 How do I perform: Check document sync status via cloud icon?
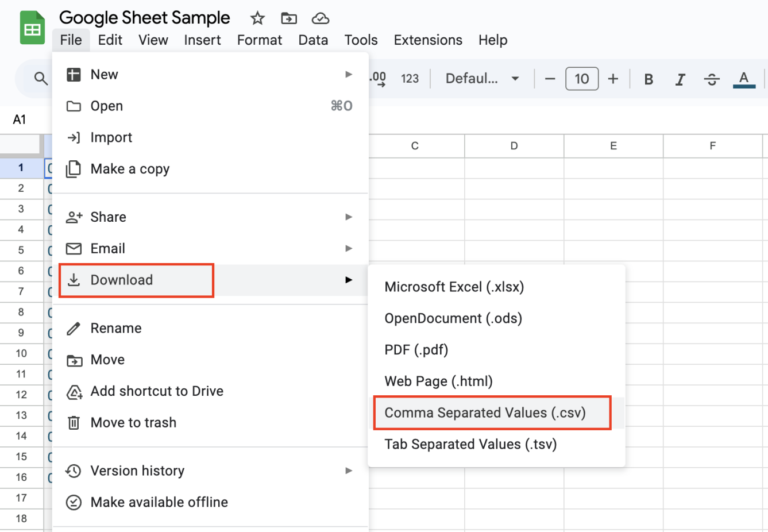[320, 18]
